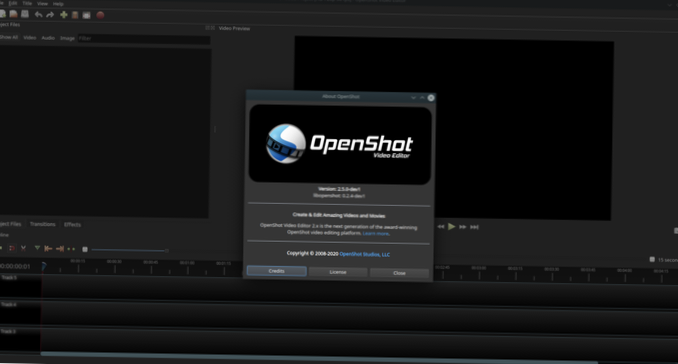Click the Rewind button under Video Preview
Viewport: 678px width, 364px height.
point(441,227)
